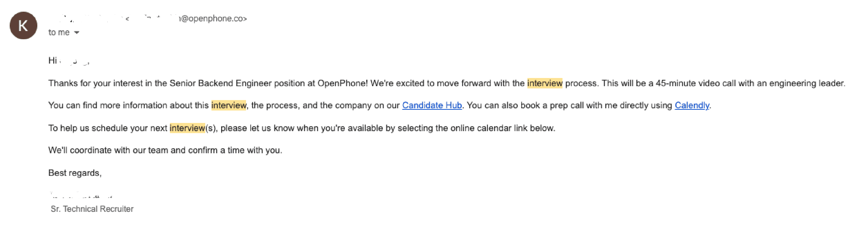The height and width of the screenshot is (227, 868).
Task: Click the "Hi" greeting line
Action: (x=52, y=61)
